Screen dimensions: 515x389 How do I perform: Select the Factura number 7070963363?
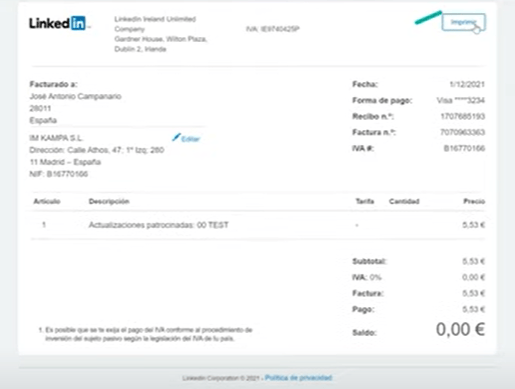tap(463, 132)
